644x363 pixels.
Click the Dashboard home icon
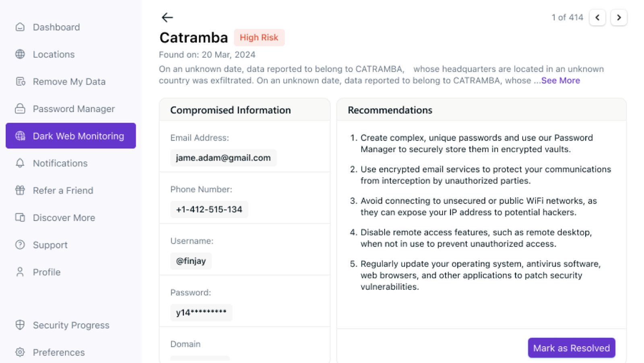(20, 27)
